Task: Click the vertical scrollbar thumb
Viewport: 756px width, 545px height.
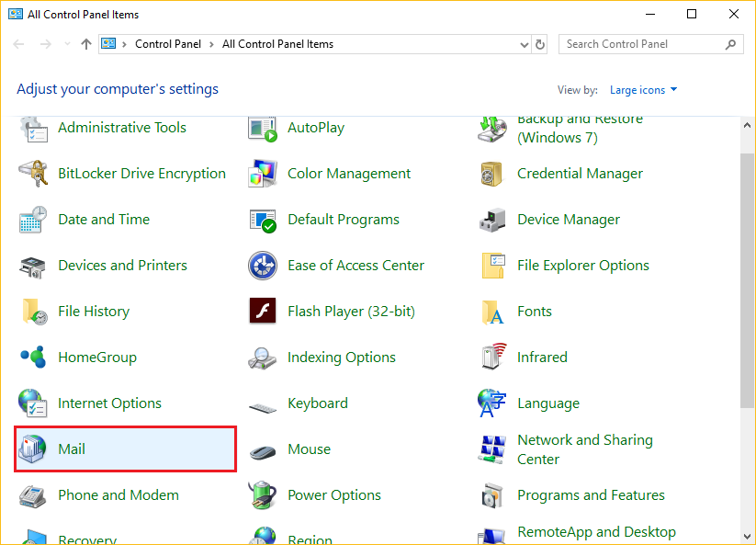Action: point(748,280)
